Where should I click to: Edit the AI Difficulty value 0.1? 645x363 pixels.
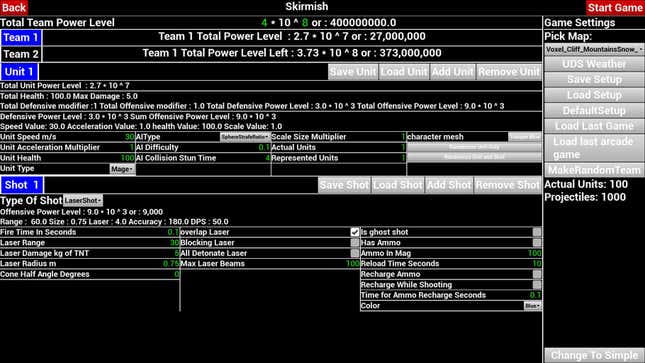point(264,147)
